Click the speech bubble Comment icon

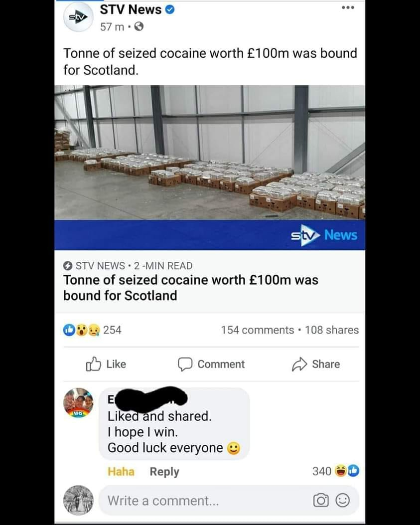[x=185, y=364]
